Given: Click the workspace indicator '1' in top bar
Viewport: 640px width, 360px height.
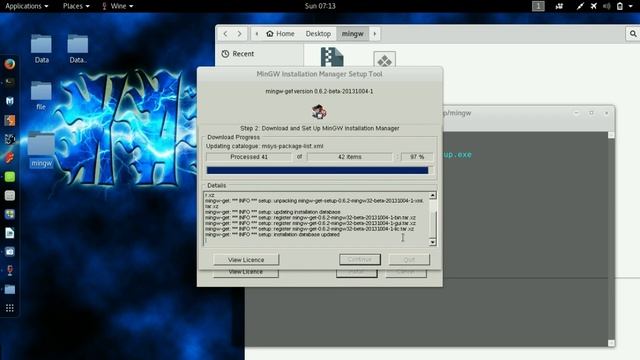Looking at the screenshot, I should click(x=538, y=6).
